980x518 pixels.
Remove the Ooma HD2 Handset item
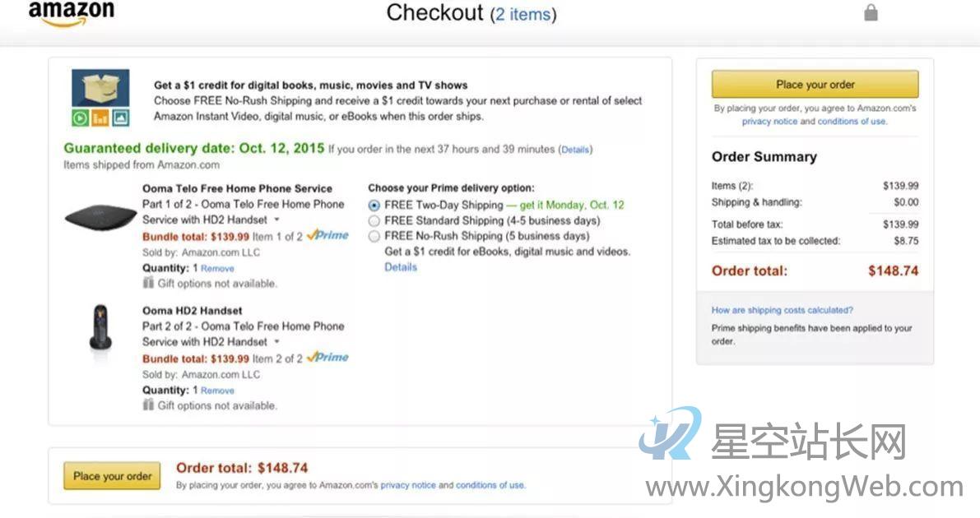pos(217,391)
